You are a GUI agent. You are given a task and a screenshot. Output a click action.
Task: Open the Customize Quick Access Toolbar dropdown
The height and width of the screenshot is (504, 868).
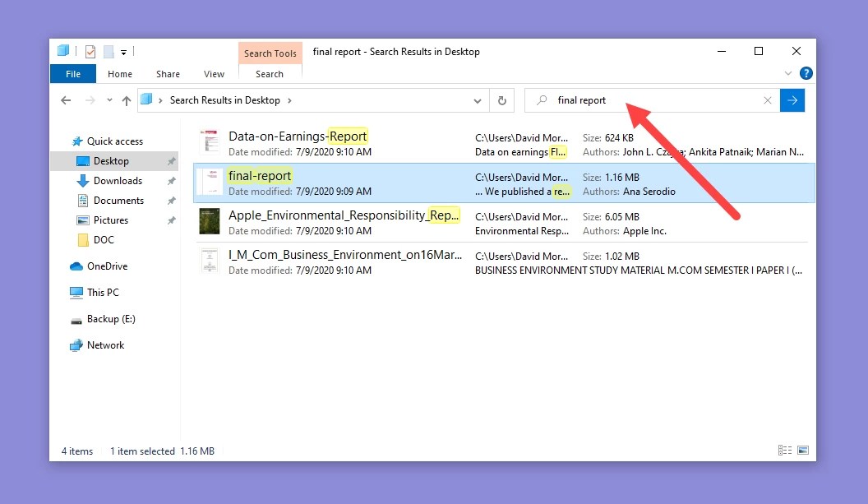pos(124,51)
